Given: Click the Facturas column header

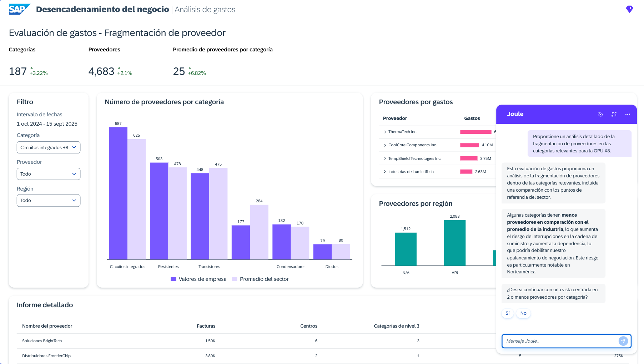Looking at the screenshot, I should 206,326.
